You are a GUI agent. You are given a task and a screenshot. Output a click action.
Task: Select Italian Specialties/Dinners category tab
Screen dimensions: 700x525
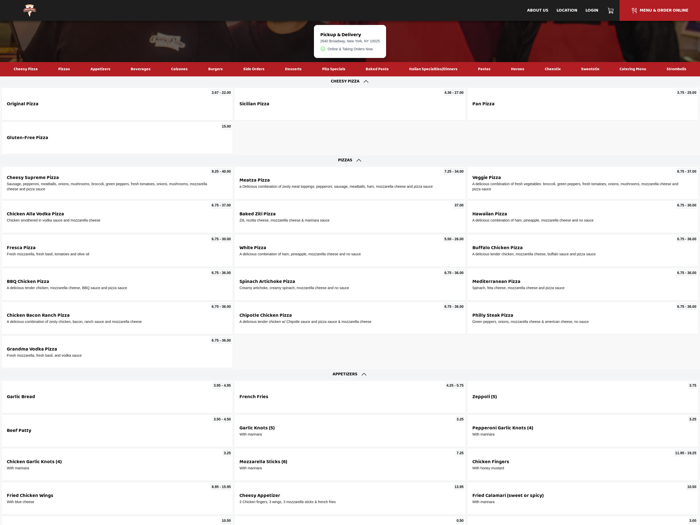433,69
